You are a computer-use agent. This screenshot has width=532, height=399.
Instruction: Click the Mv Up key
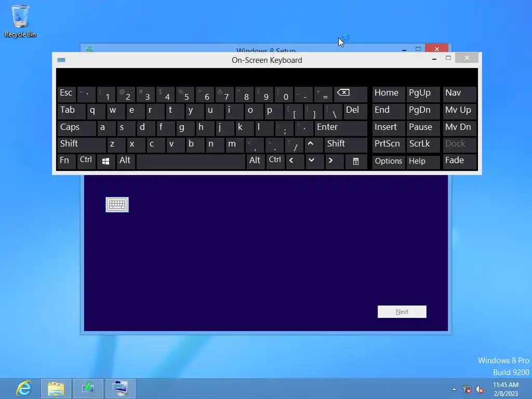pyautogui.click(x=459, y=111)
